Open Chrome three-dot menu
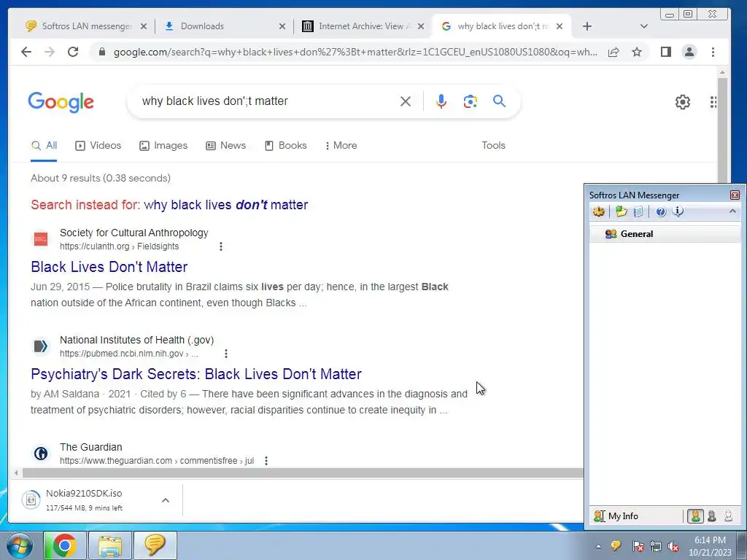The width and height of the screenshot is (747, 560). (x=713, y=52)
